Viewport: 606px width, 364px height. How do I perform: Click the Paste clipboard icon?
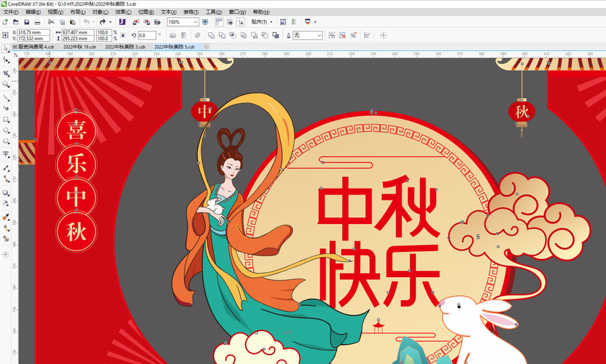(x=72, y=22)
